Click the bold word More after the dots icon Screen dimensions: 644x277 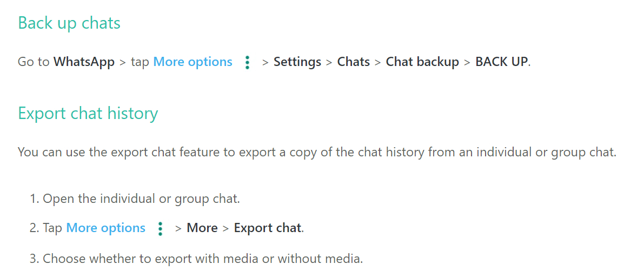click(x=202, y=228)
